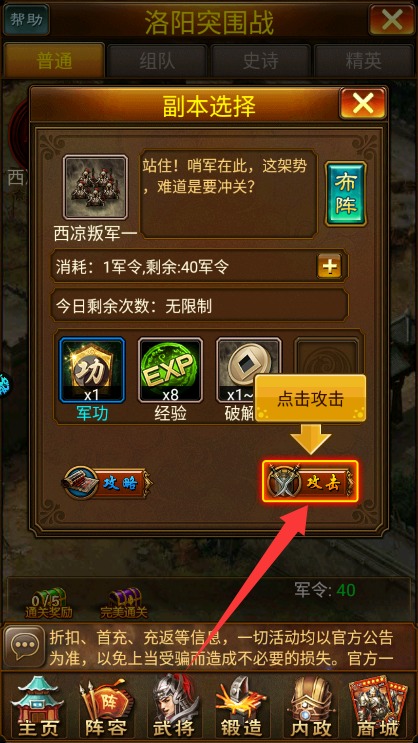Viewport: 418px width, 743px height.
Task: Open 锻造 forging in bottom bar
Action: (x=242, y=706)
